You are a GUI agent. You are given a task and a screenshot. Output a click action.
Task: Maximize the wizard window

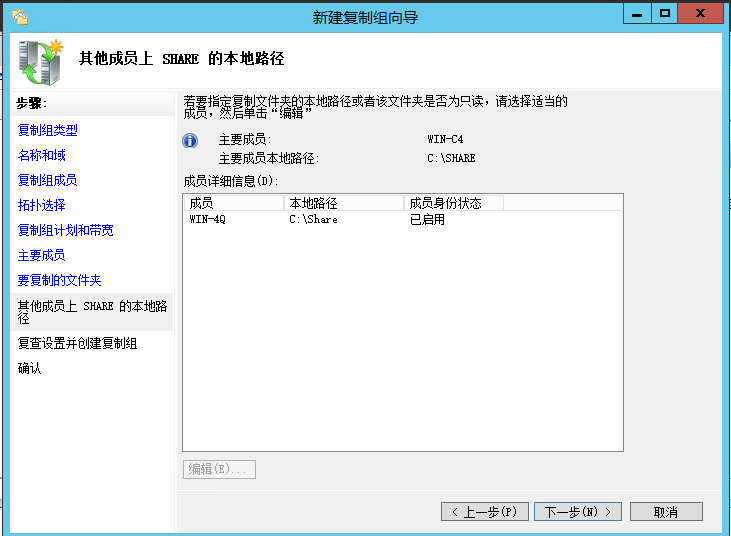tap(665, 14)
